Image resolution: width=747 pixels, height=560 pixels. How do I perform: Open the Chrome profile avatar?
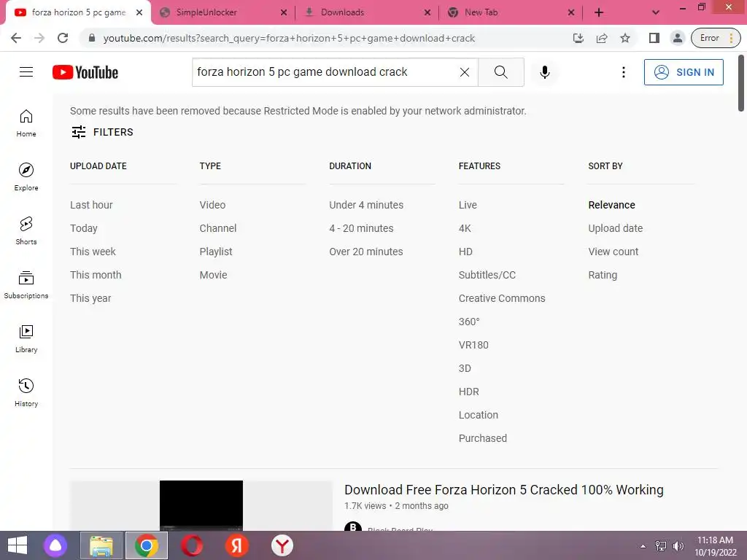[677, 38]
